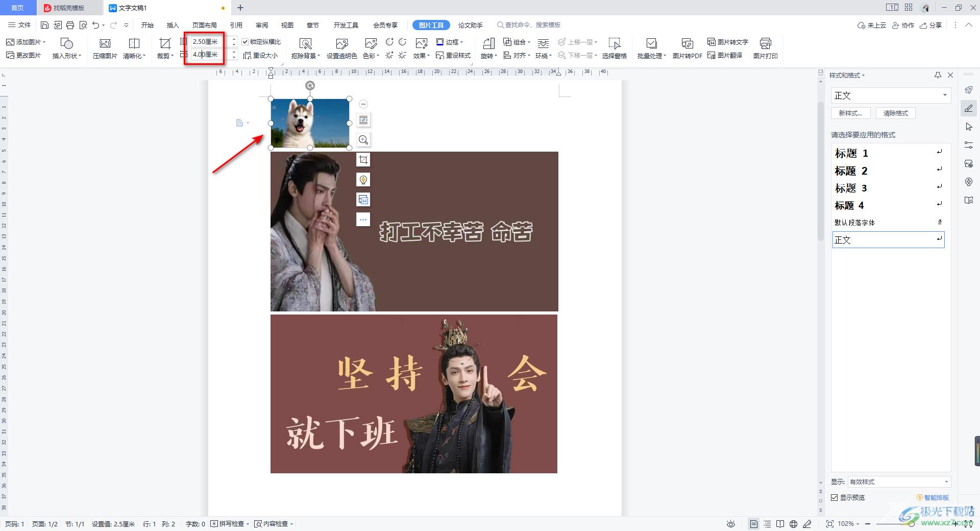Open the Developer Tools (开发工具) tab

point(346,25)
